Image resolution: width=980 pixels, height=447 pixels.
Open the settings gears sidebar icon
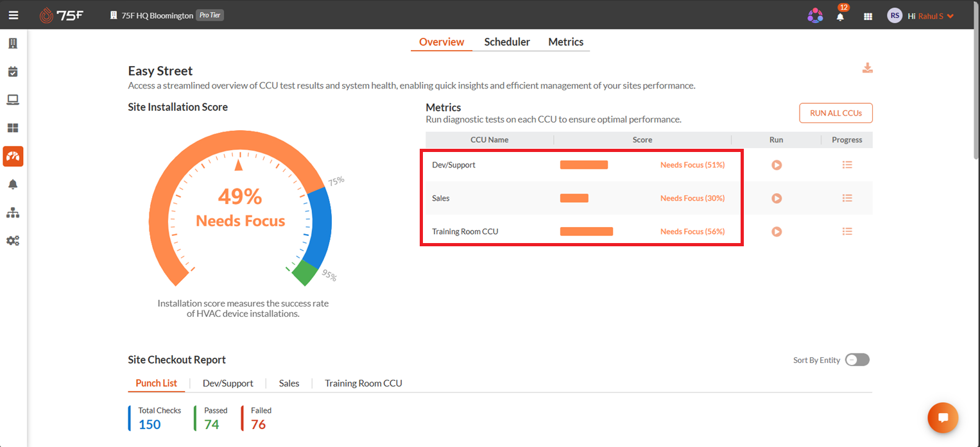[x=13, y=241]
